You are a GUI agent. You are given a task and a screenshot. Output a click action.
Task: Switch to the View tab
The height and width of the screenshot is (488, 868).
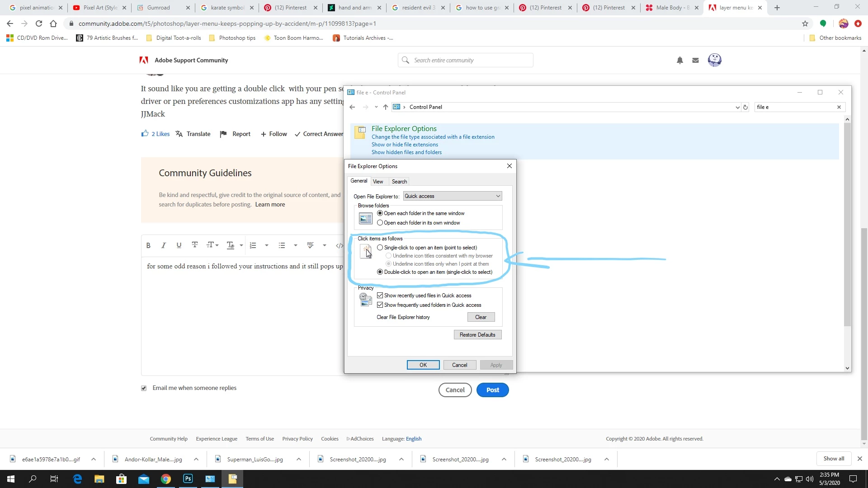[378, 182]
